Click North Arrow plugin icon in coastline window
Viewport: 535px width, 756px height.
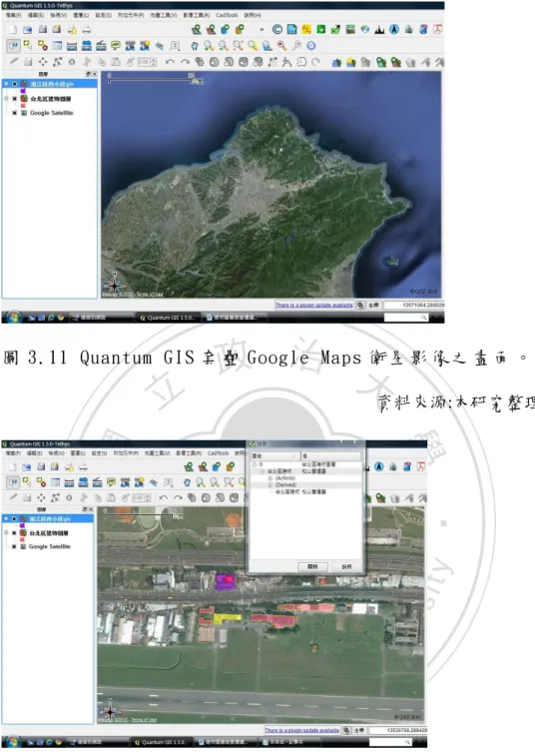pyautogui.click(x=394, y=29)
